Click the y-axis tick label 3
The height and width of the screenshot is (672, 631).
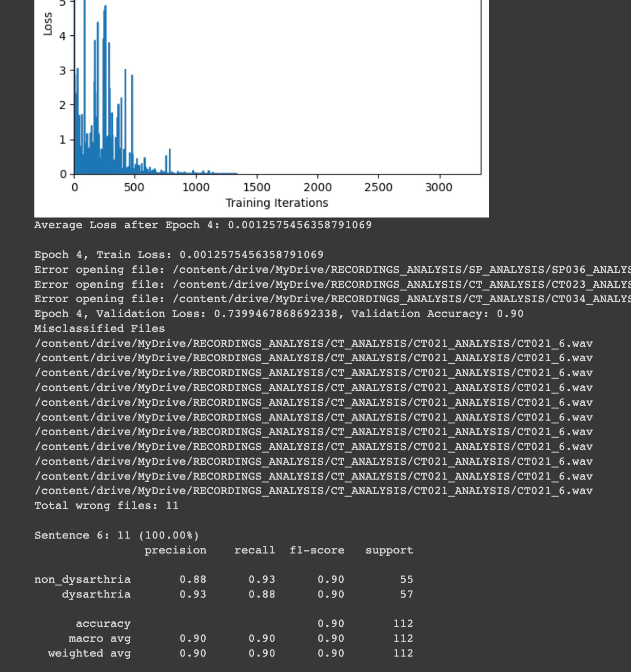pyautogui.click(x=63, y=70)
